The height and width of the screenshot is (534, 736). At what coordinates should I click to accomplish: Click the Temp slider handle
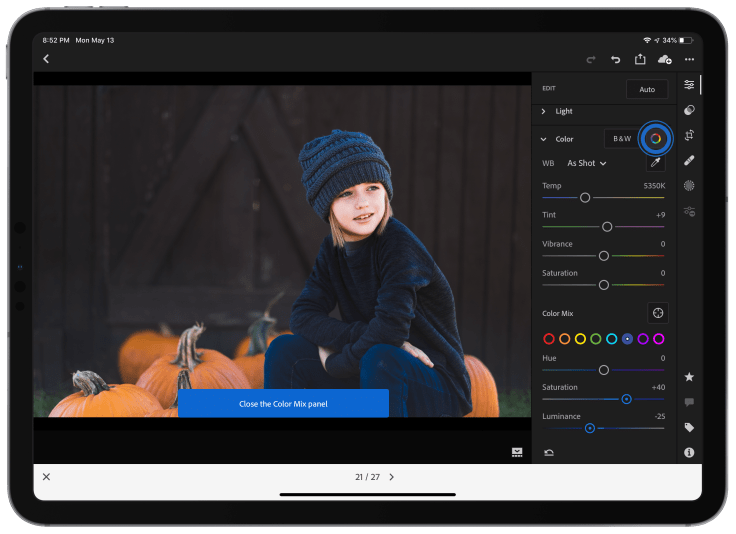tap(585, 198)
